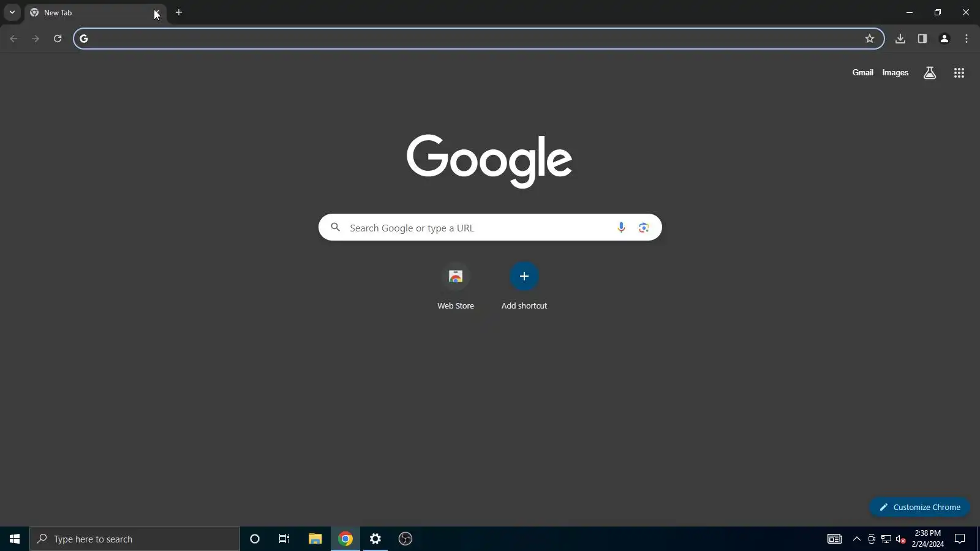Search by image with Lens icon
This screenshot has height=551, width=980.
643,227
